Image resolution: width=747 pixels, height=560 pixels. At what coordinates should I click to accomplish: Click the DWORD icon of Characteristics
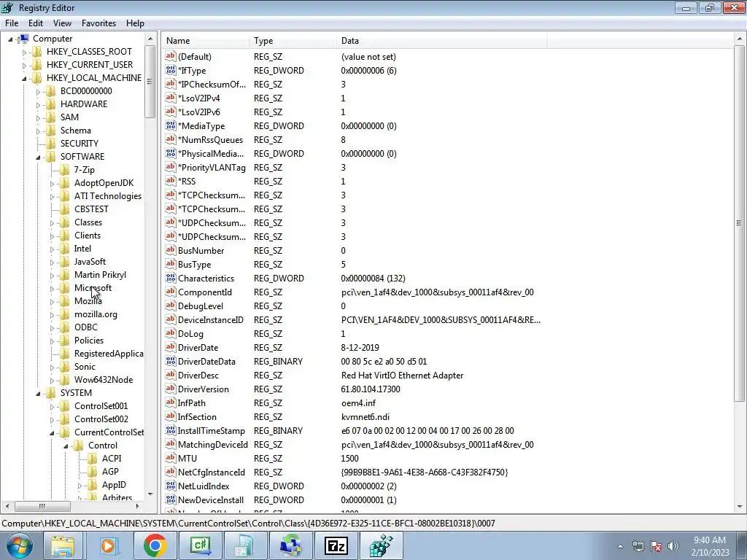pos(171,278)
